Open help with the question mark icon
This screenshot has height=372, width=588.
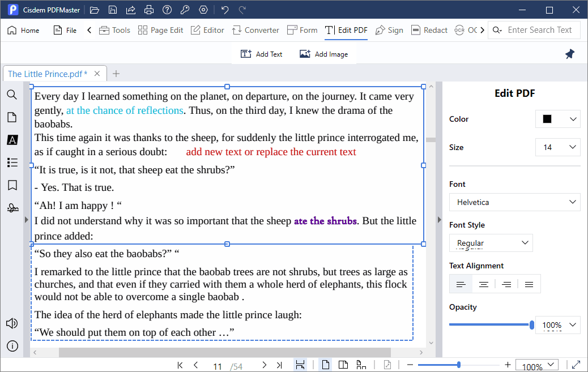tap(167, 10)
